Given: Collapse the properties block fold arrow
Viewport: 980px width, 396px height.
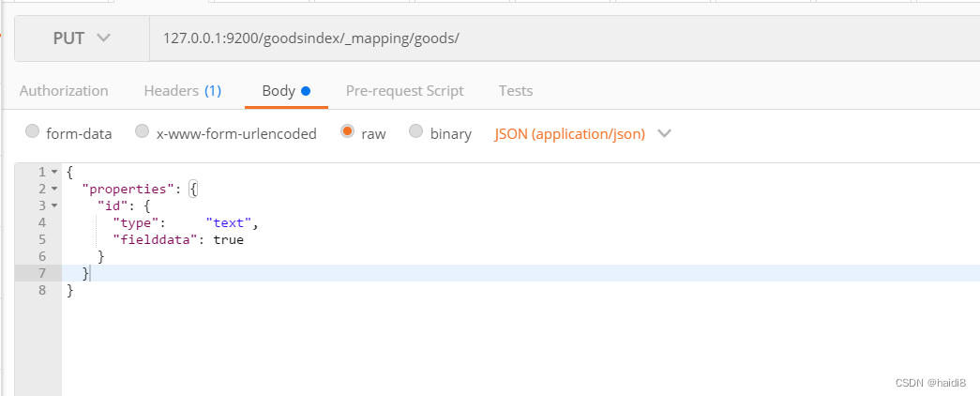Looking at the screenshot, I should [x=53, y=189].
